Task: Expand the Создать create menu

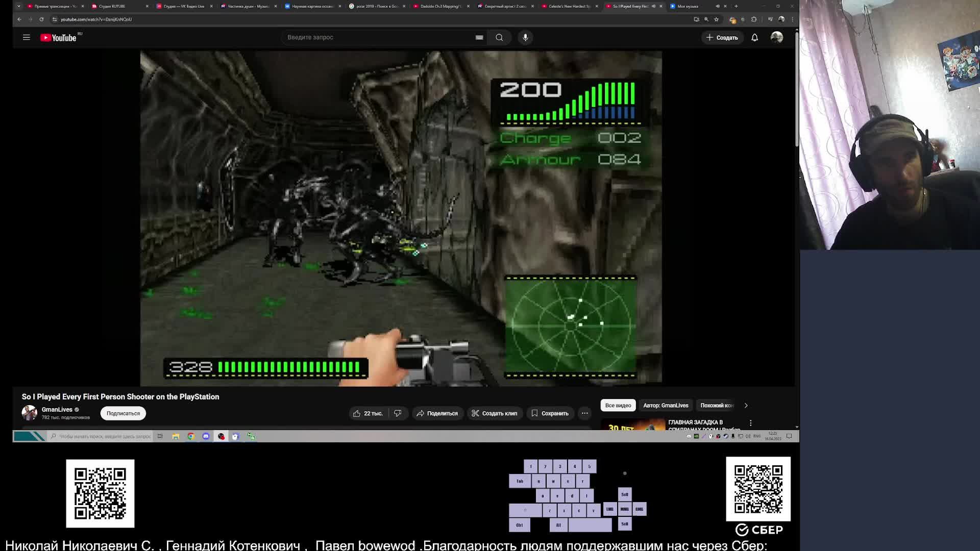Action: 722,37
